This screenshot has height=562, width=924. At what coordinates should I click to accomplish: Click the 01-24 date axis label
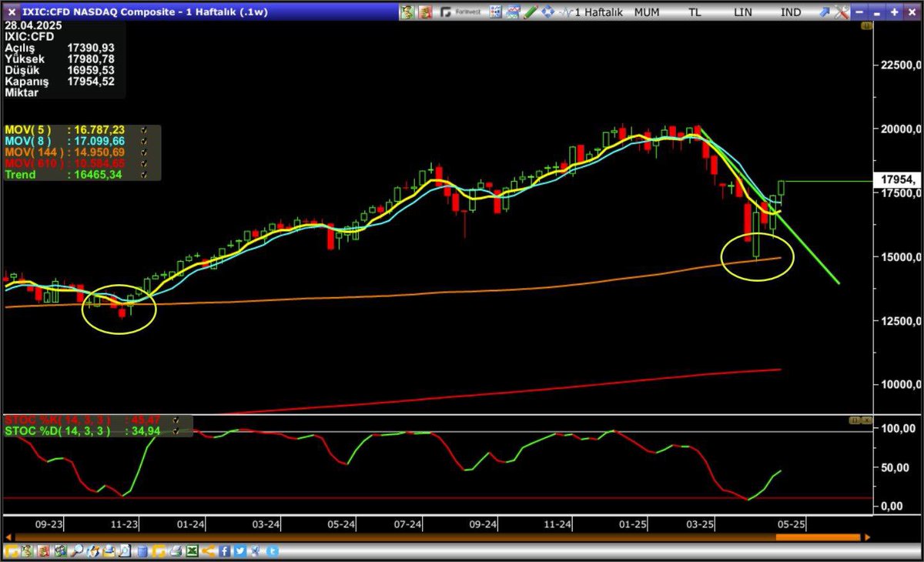(189, 524)
